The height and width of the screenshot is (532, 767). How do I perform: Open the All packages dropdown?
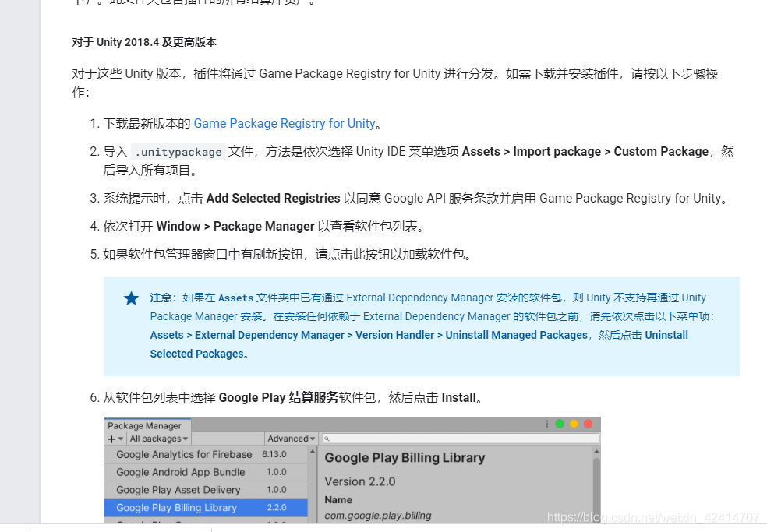pyautogui.click(x=158, y=439)
